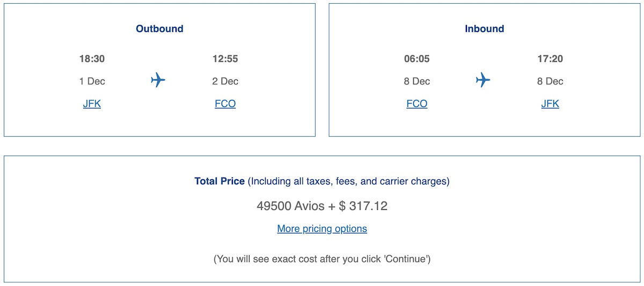Screen dimensions: 644x286
Task: Click the exact cost after Continue note
Action: [322, 259]
